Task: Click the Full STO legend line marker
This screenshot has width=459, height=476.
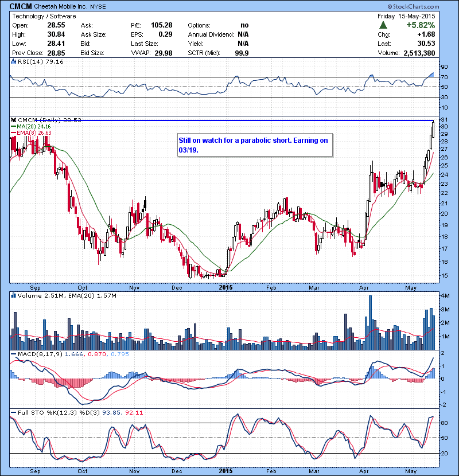Action: point(14,412)
